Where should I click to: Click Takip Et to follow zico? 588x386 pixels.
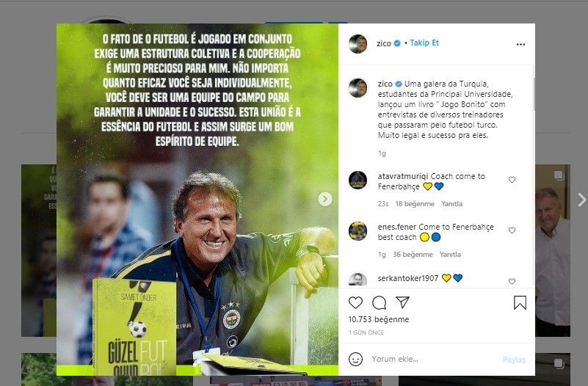pyautogui.click(x=424, y=43)
